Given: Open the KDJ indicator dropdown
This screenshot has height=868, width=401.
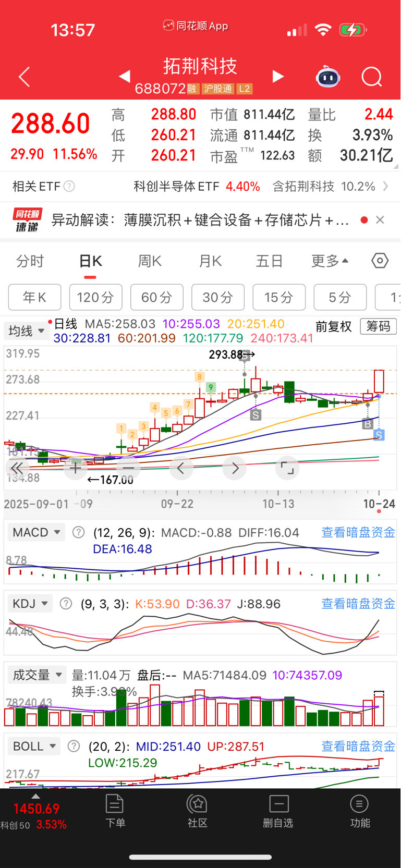Looking at the screenshot, I should coord(30,604).
